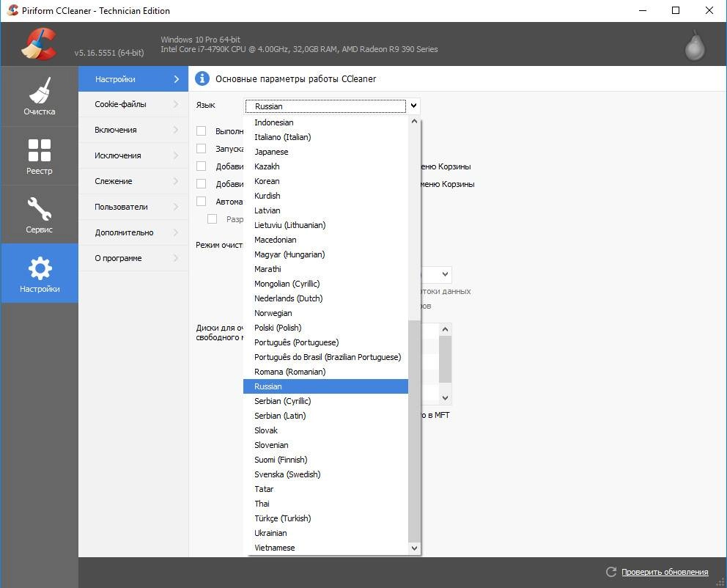Click the blue info icon beside heading
Image resolution: width=727 pixels, height=588 pixels.
click(202, 79)
